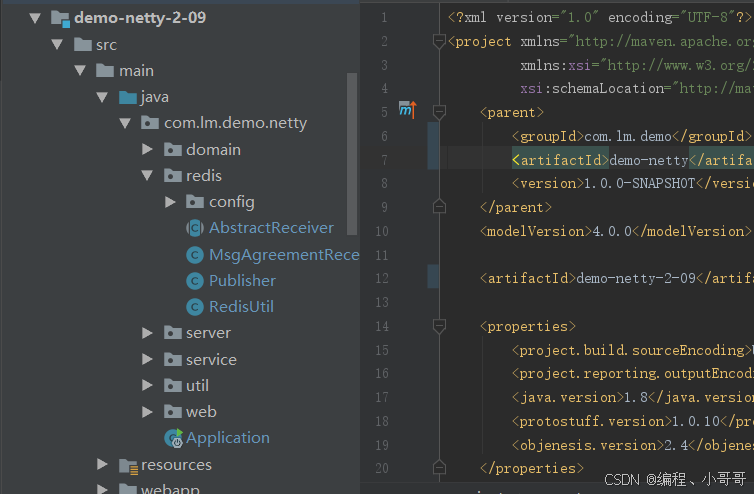Collapse the com.lm.demo.netty package arrow
This screenshot has height=494, width=754.
click(x=125, y=123)
